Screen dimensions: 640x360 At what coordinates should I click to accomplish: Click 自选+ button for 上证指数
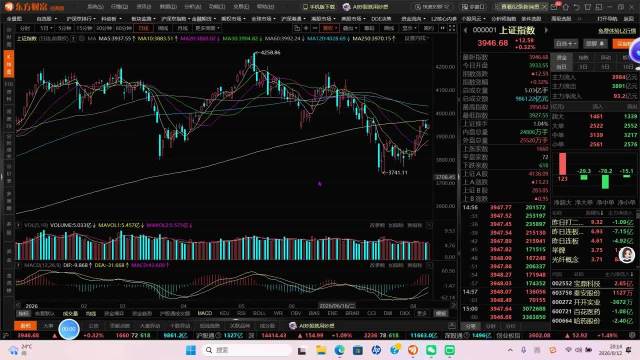coord(566,43)
